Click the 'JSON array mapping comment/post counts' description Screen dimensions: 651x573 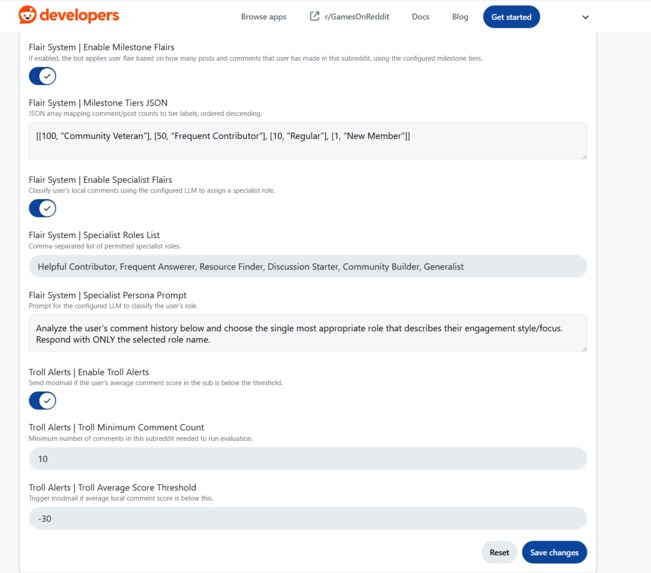tap(145, 114)
